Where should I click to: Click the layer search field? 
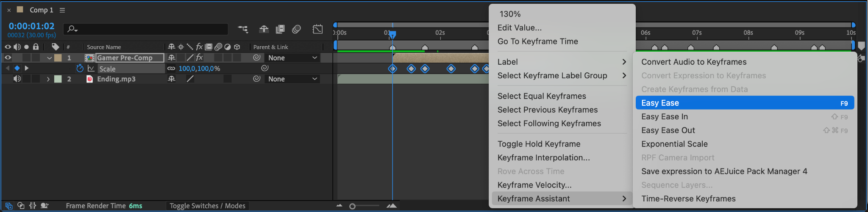click(x=146, y=29)
